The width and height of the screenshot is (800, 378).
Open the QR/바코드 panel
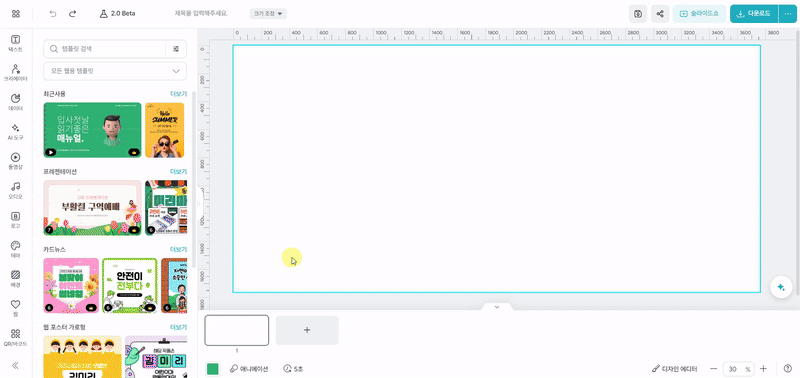16,337
